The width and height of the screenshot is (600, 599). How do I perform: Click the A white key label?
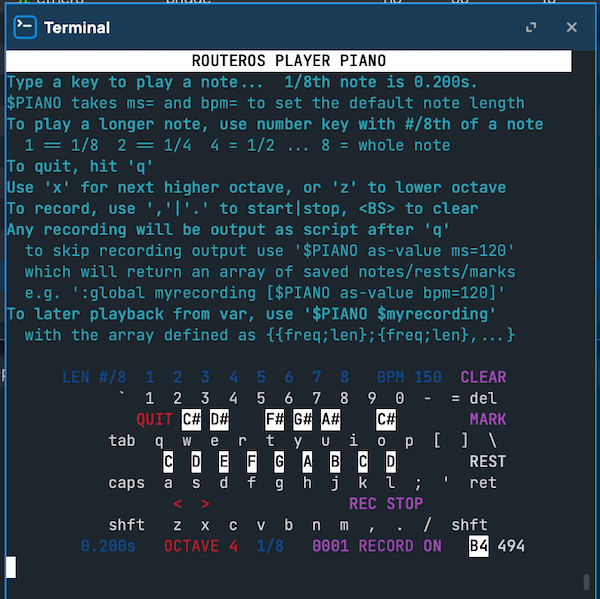[x=307, y=462]
